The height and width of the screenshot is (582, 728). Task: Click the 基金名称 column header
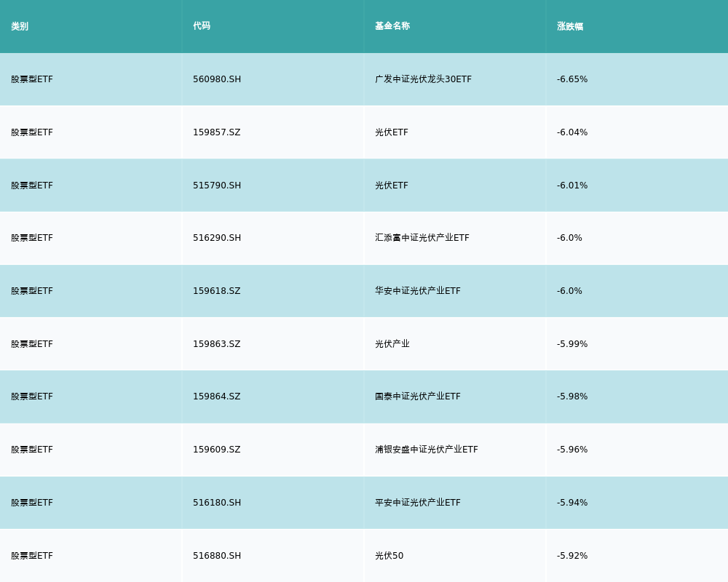pos(392,26)
